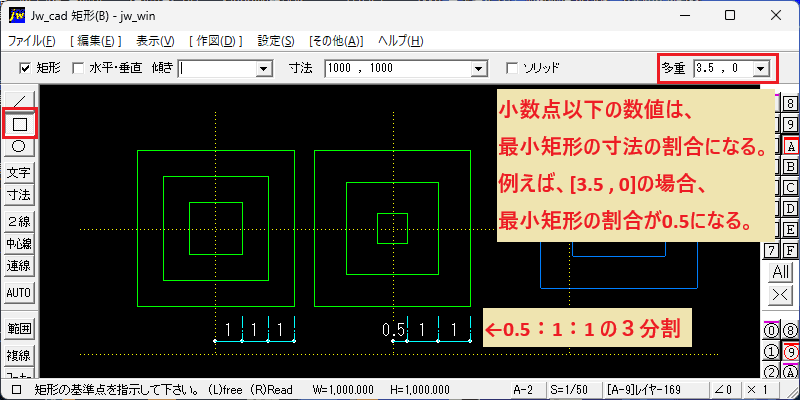Image resolution: width=800 pixels, height=400 pixels.
Task: Select layer group ② button
Action: (x=770, y=372)
